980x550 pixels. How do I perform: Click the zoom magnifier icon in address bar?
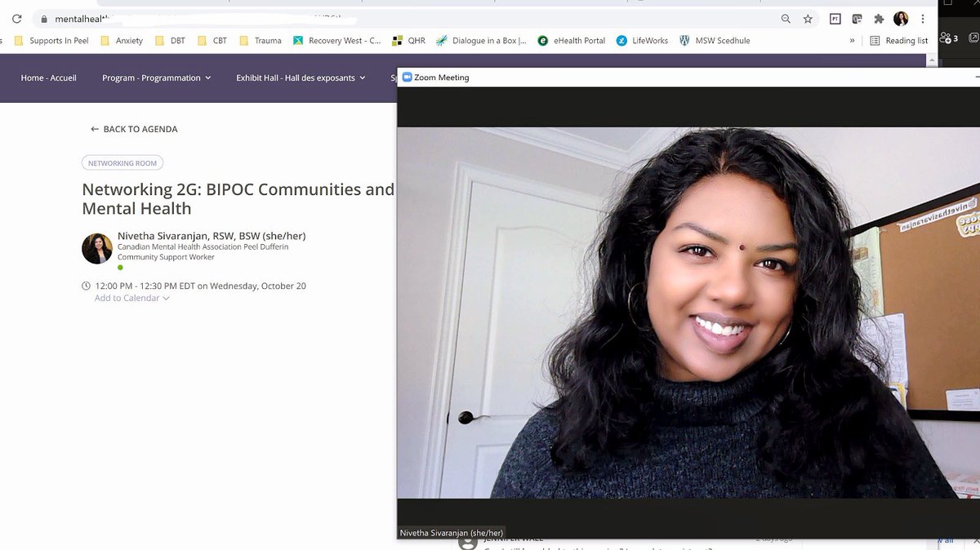tap(786, 19)
